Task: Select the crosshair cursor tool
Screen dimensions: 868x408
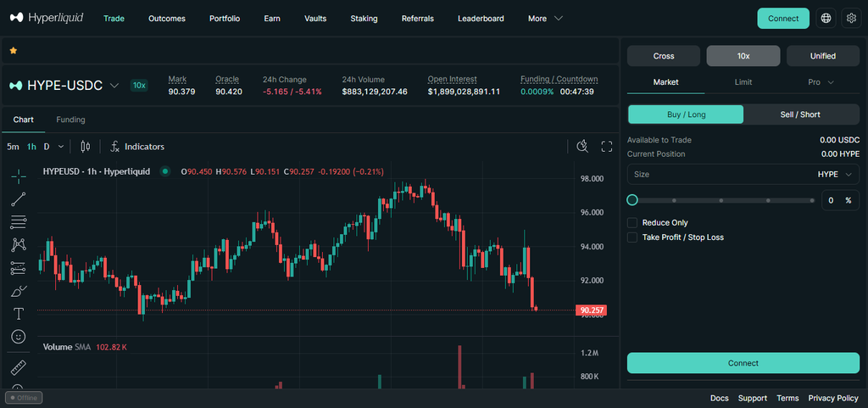Action: (x=19, y=176)
